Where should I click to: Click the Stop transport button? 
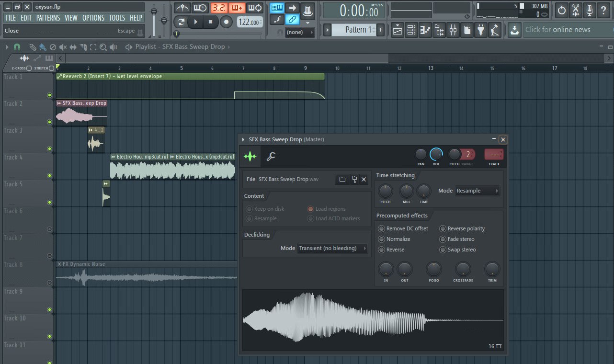(210, 22)
